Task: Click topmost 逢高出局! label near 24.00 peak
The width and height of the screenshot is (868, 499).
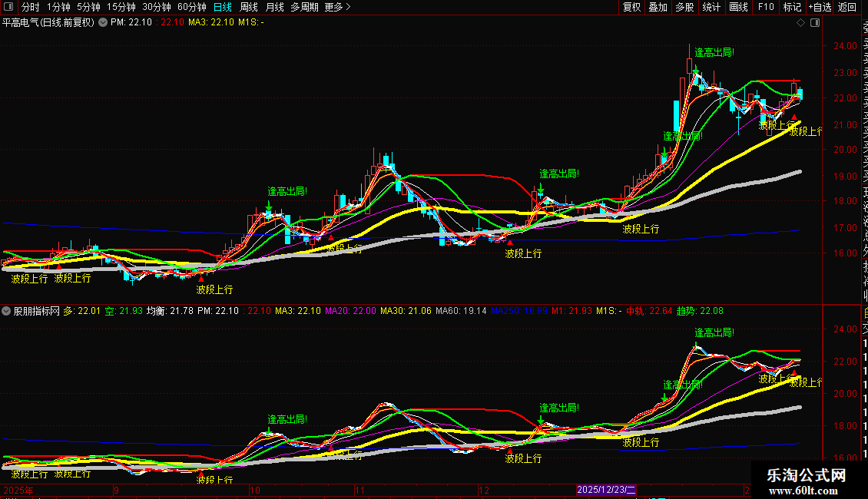Action: pos(714,52)
